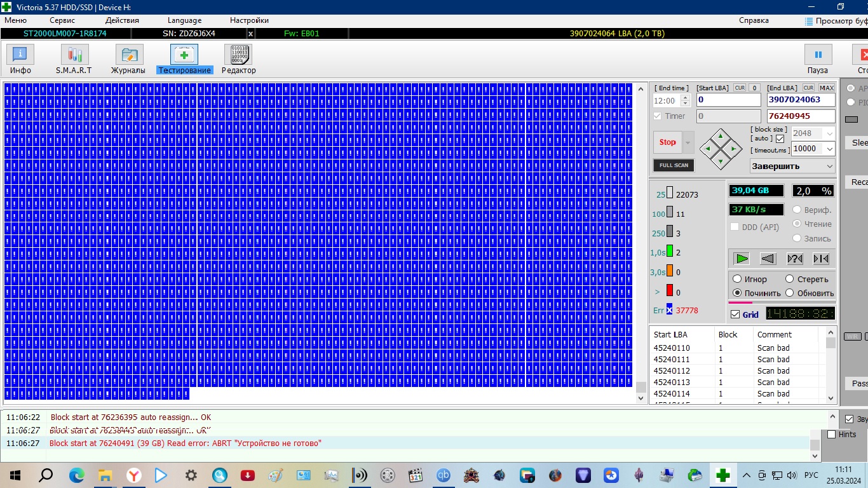Click the scan grid vertical scrollbar
Image resolution: width=868 pixels, height=488 pixels.
(x=641, y=243)
